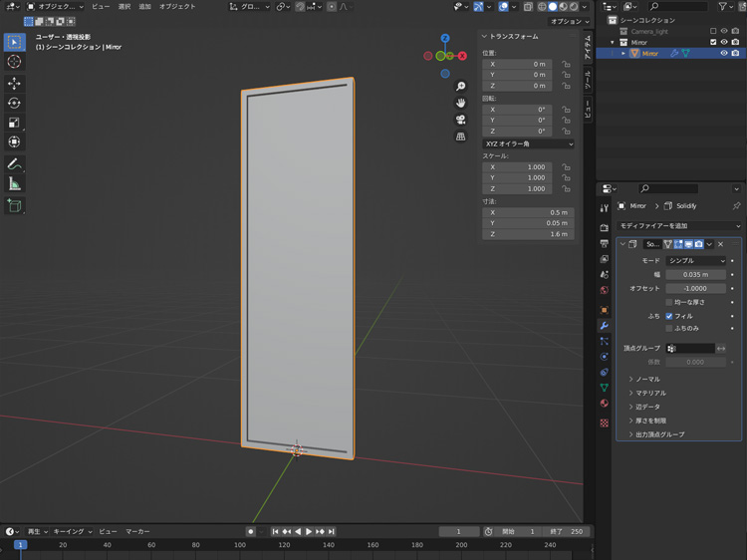Select the Cursor tool in the left toolbar
This screenshot has height=560, width=747.
pos(14,62)
